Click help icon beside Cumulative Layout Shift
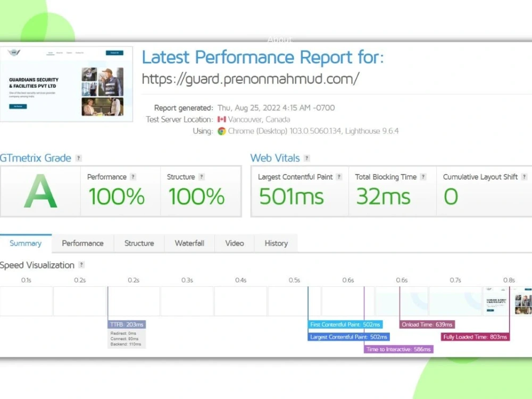 click(x=524, y=177)
